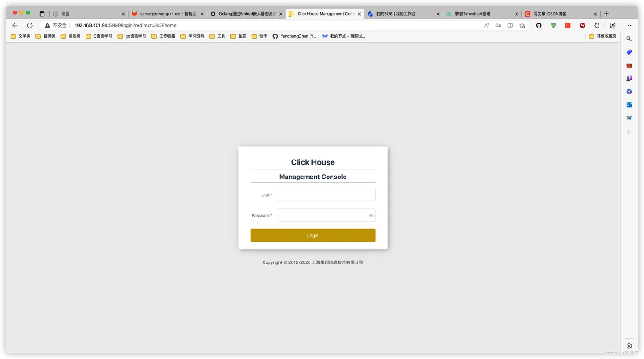Open sidebar Search icon
Viewport: 644px width, 359px height.
[x=629, y=39]
